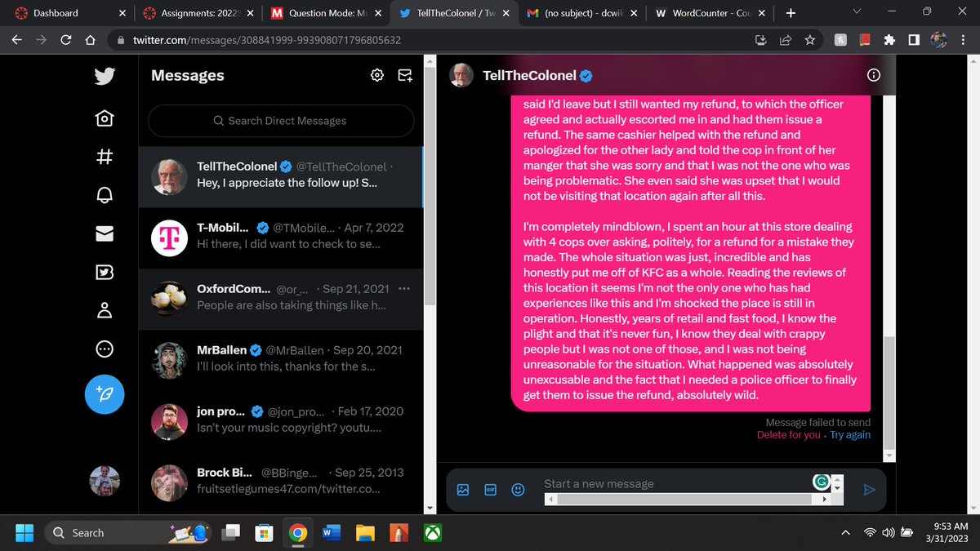Step up the message box spinner arrow
Image resolution: width=980 pixels, height=551 pixels.
tap(837, 479)
